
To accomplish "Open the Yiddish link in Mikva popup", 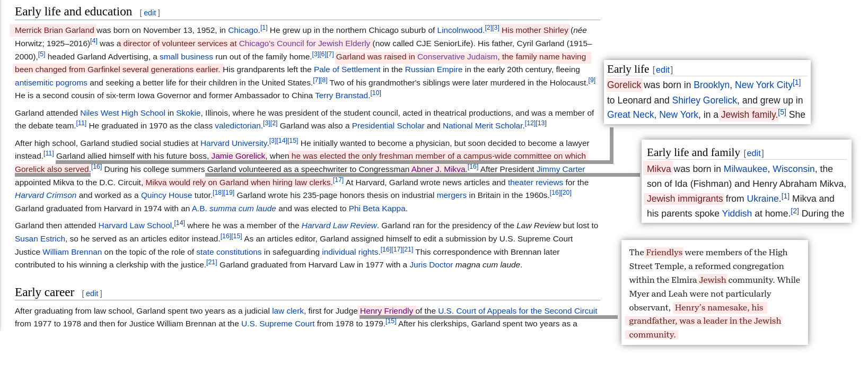I will 737,213.
